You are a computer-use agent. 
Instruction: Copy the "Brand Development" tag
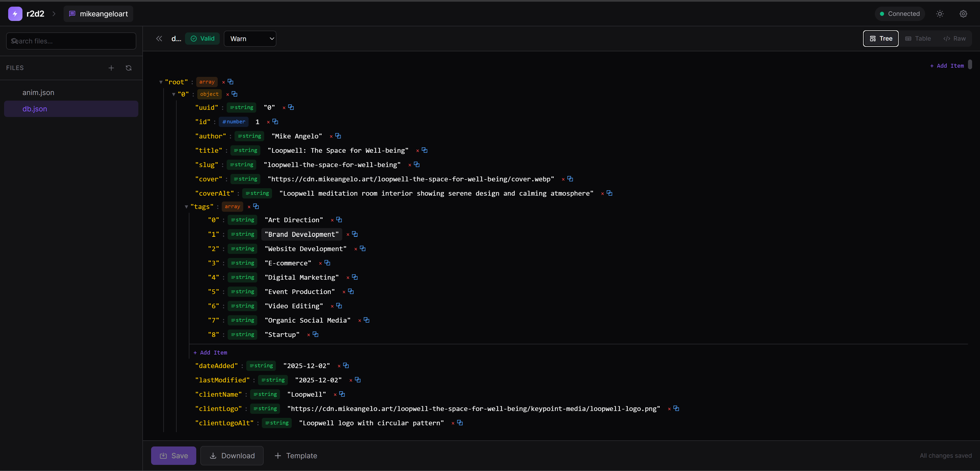pyautogui.click(x=355, y=234)
